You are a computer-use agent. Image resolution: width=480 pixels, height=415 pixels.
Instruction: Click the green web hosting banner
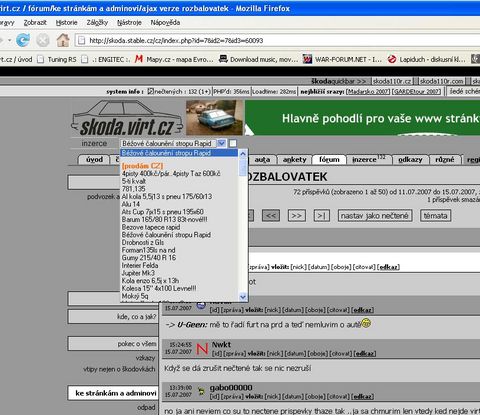click(362, 118)
